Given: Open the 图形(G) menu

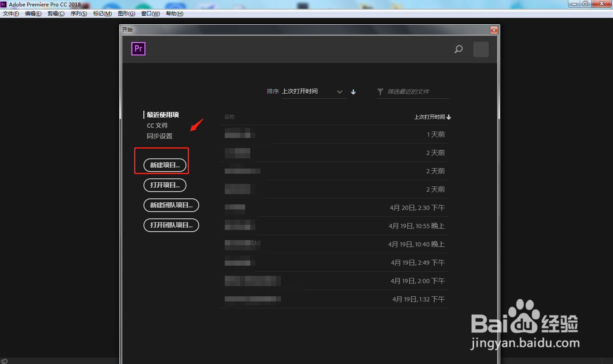Looking at the screenshot, I should [x=126, y=14].
